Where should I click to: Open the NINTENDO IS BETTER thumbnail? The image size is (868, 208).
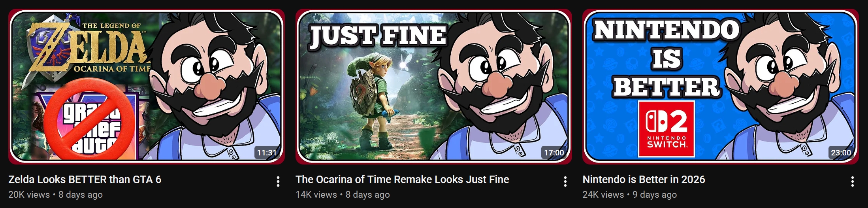721,86
